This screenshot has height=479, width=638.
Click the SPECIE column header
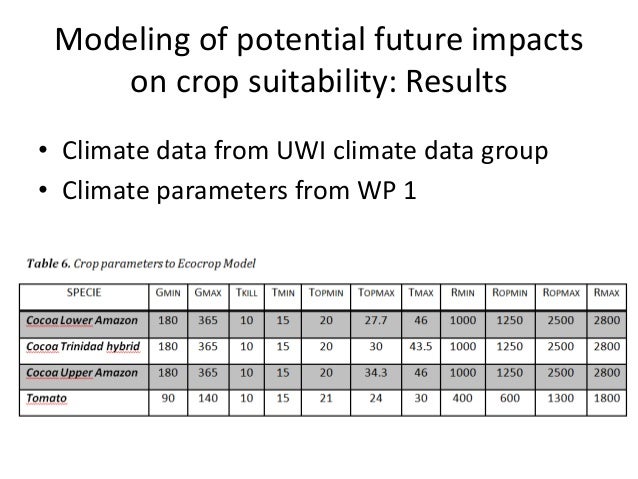(x=84, y=293)
